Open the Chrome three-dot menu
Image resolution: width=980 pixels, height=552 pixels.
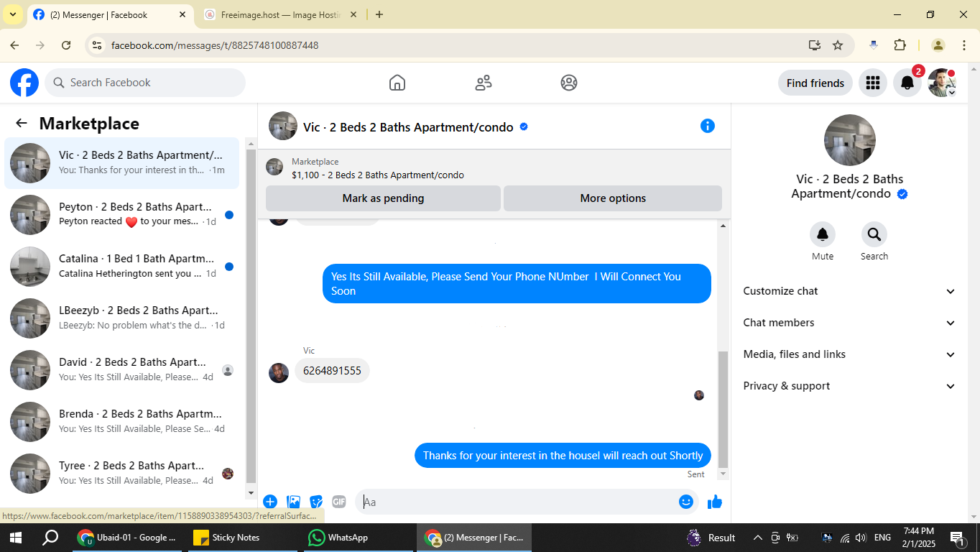click(964, 45)
